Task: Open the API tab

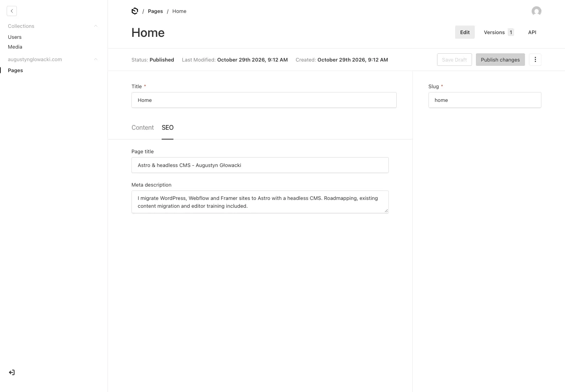Action: pos(532,33)
